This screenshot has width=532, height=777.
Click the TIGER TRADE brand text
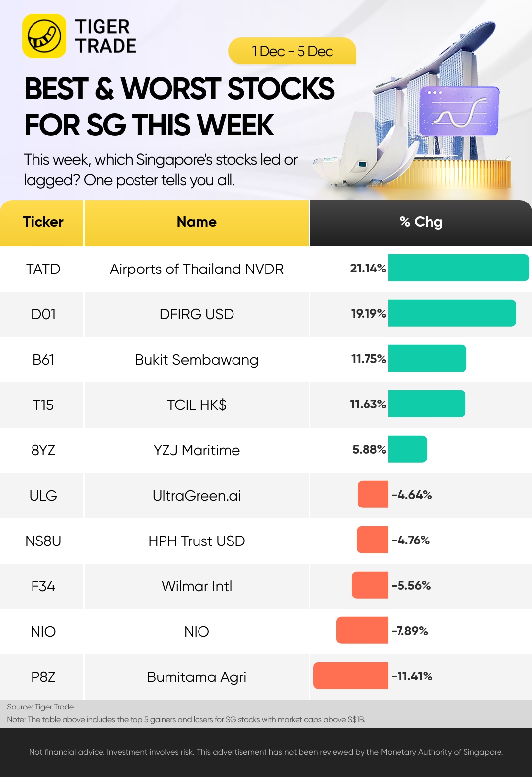click(x=105, y=36)
